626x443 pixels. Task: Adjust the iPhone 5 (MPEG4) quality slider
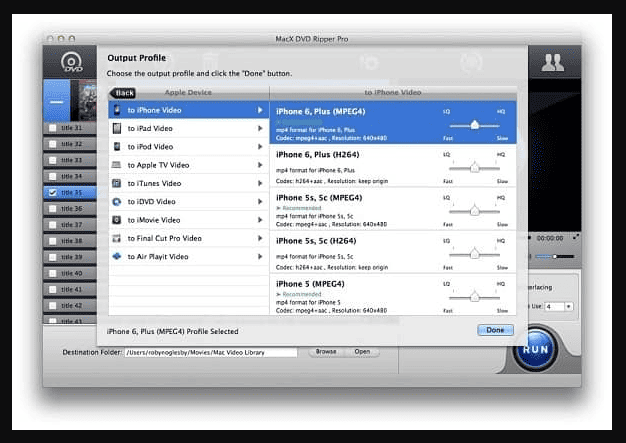point(474,297)
